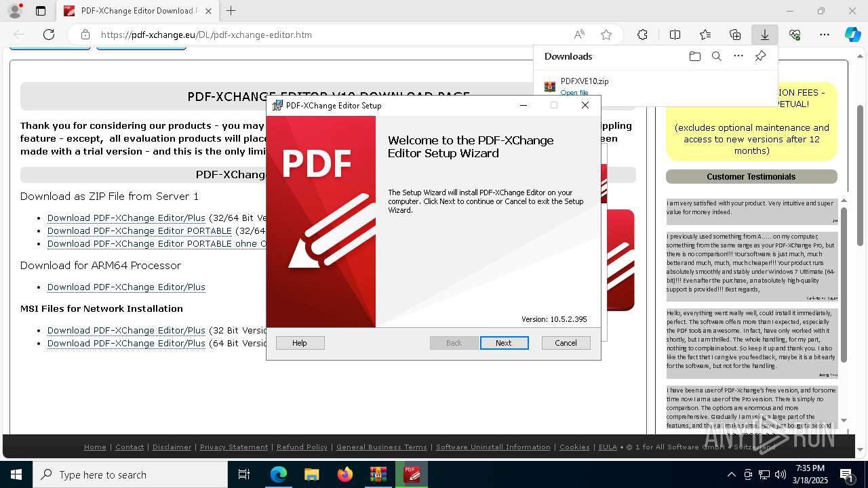Viewport: 868px width, 488px height.
Task: Click PDF-XChange Editor PORTABLE ohne link
Action: 157,243
